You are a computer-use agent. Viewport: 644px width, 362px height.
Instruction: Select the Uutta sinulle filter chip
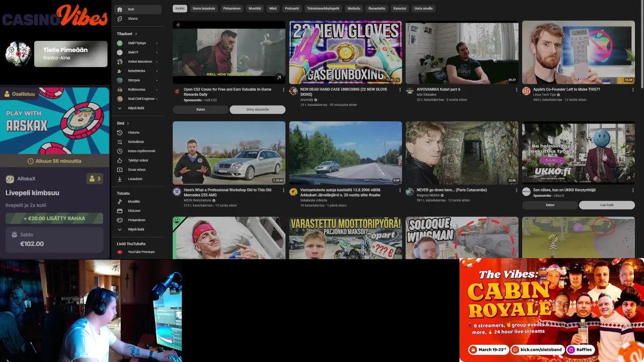423,9
